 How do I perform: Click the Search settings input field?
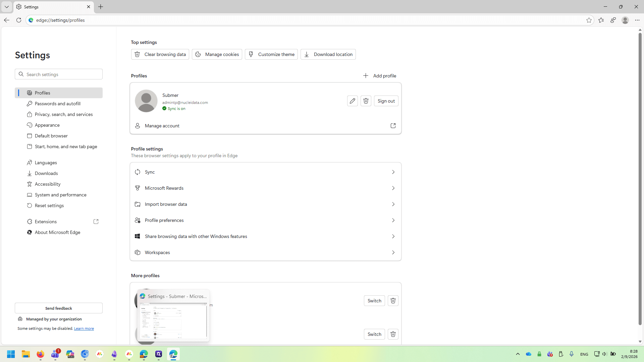(x=59, y=74)
